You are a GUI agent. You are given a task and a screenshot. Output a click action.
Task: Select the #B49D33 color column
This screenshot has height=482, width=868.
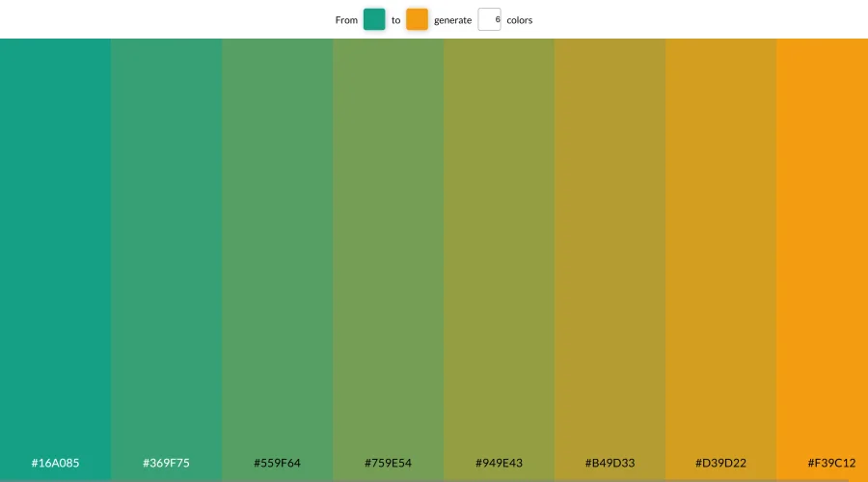click(x=610, y=259)
